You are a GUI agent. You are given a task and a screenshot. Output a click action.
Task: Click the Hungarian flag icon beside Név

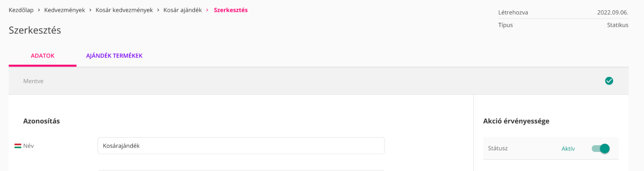click(x=18, y=146)
